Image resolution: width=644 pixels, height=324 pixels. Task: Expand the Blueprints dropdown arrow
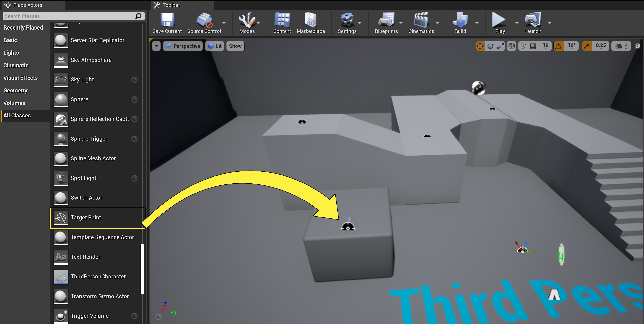tap(401, 23)
